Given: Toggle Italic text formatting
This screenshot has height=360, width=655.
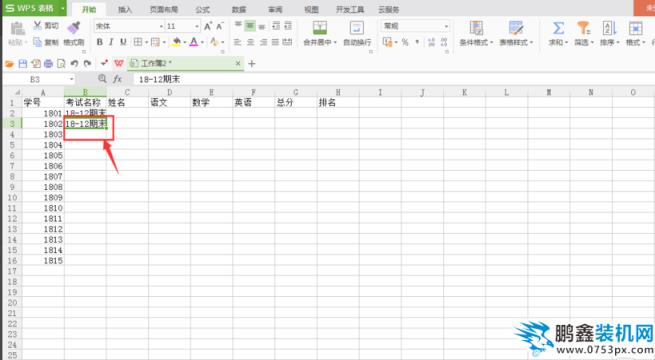Looking at the screenshot, I should pos(111,42).
